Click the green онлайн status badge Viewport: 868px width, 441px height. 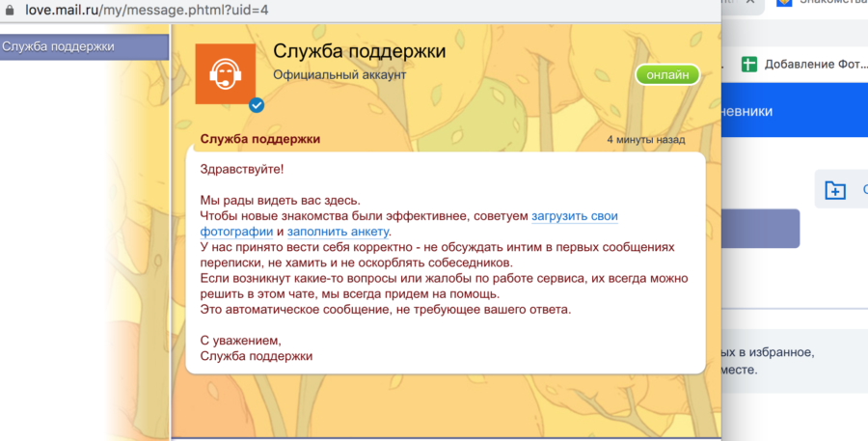tap(667, 75)
